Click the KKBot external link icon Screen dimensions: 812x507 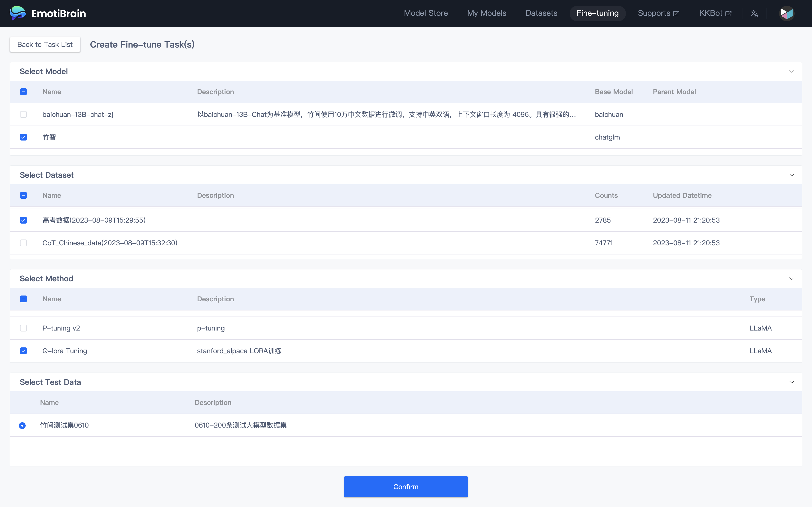728,14
